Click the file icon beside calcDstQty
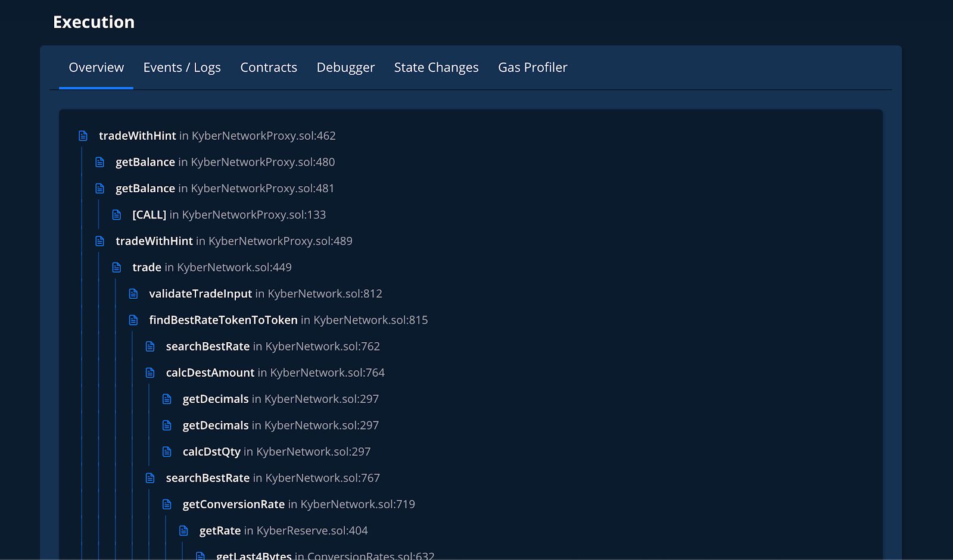 click(167, 452)
